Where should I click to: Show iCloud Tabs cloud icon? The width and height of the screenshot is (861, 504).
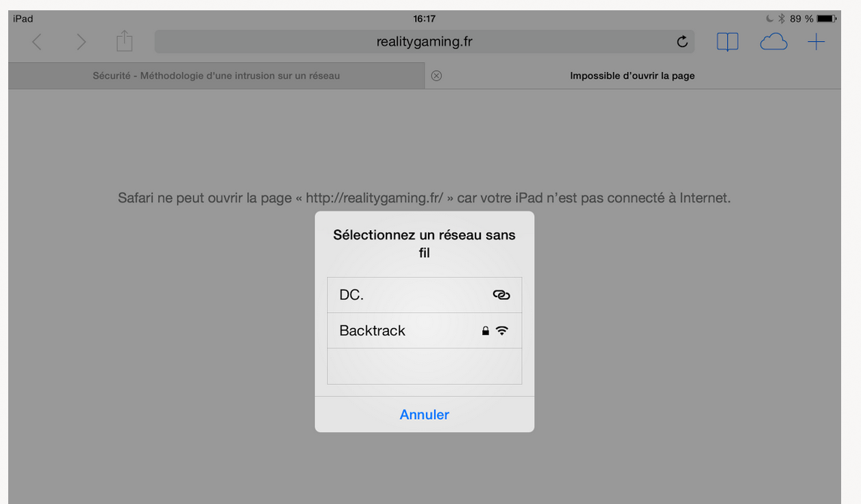click(x=773, y=42)
